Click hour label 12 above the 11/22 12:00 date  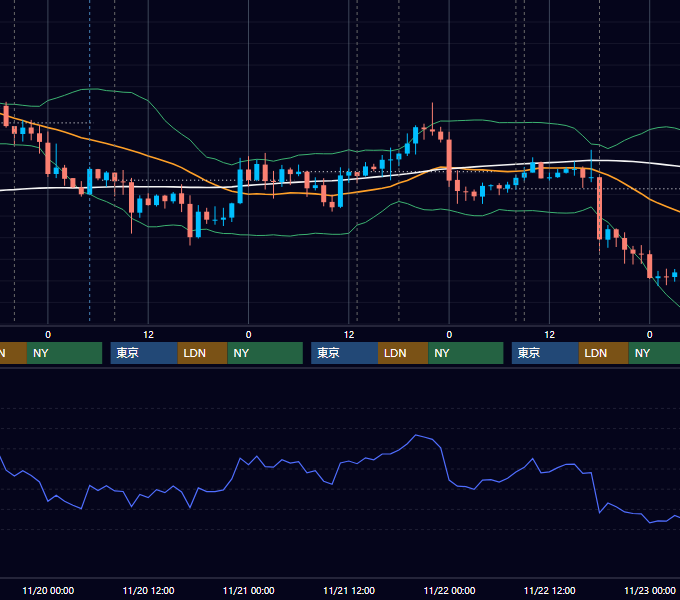pos(549,335)
